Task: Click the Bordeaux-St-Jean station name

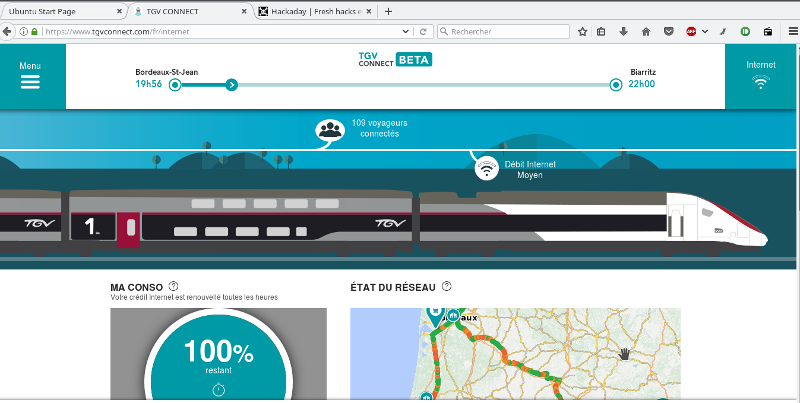Action: [x=166, y=72]
